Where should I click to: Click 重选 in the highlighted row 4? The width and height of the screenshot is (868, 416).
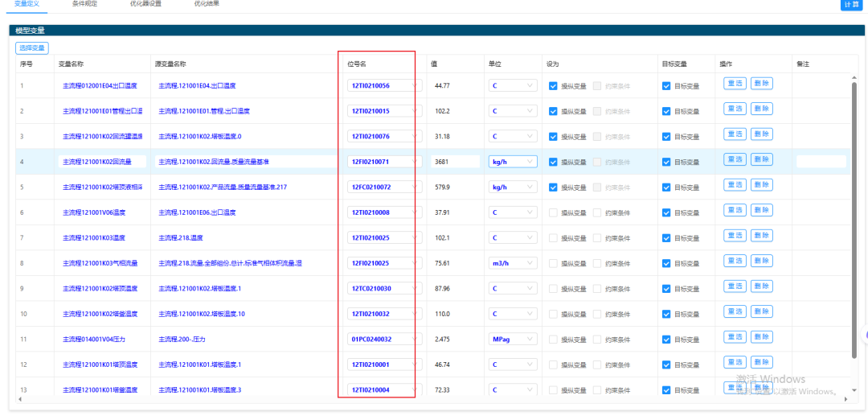tap(735, 159)
